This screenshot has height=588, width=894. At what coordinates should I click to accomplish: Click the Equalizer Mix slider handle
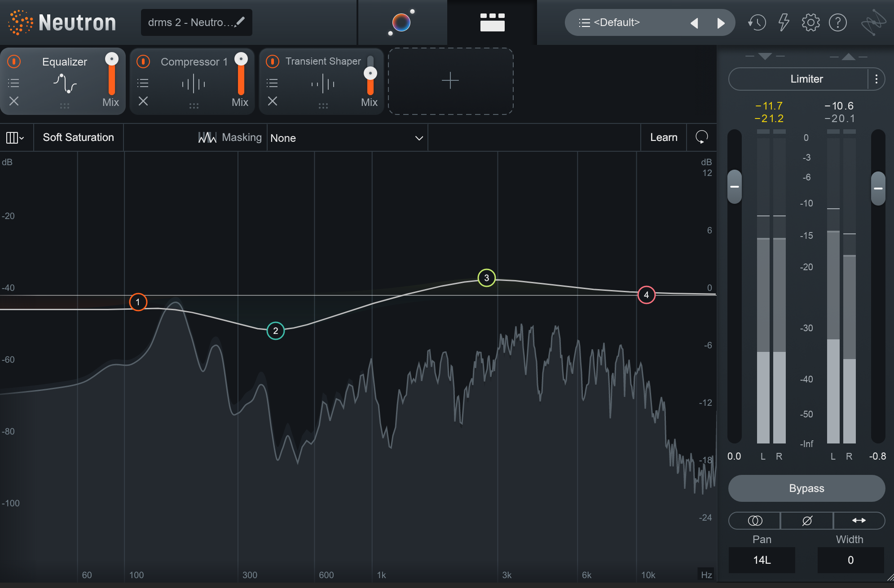pyautogui.click(x=111, y=59)
